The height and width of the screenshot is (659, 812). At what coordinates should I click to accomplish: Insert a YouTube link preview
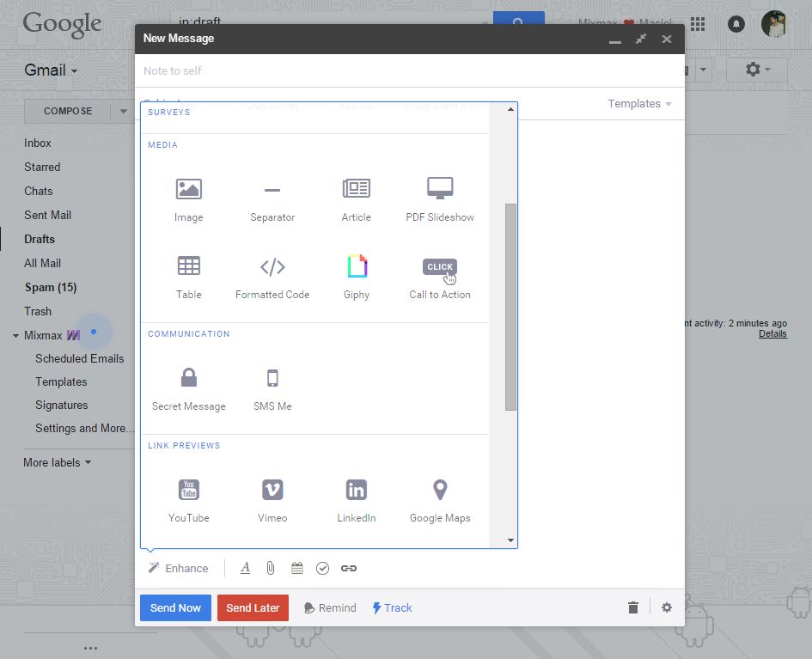click(x=188, y=501)
